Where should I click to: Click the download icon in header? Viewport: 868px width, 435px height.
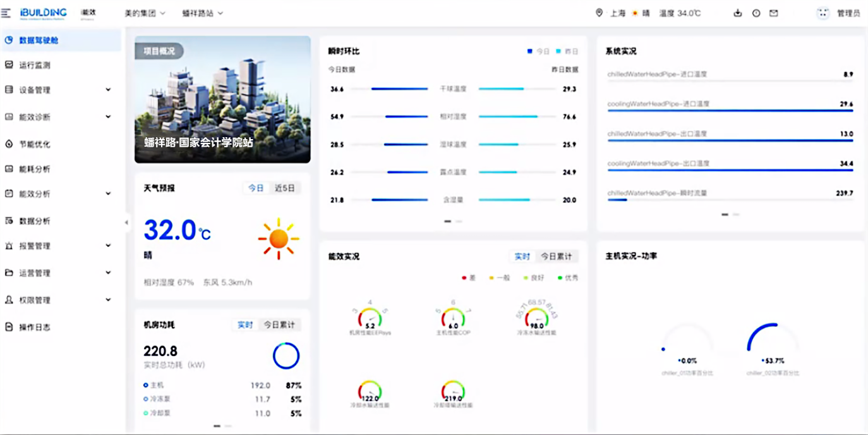pos(737,13)
